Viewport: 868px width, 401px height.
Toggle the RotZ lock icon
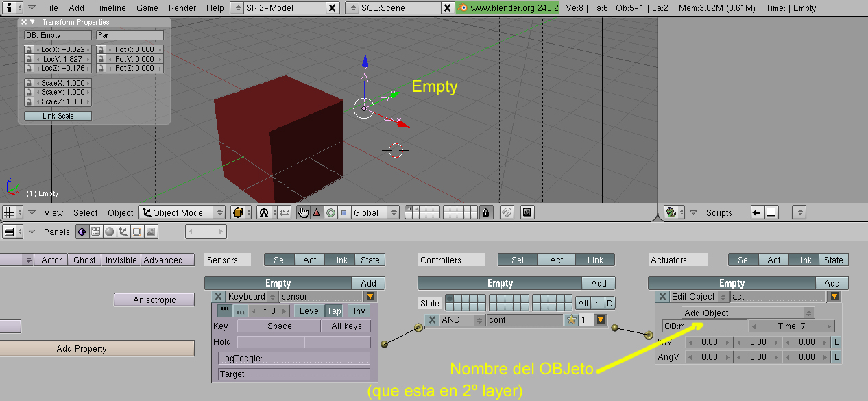point(101,68)
